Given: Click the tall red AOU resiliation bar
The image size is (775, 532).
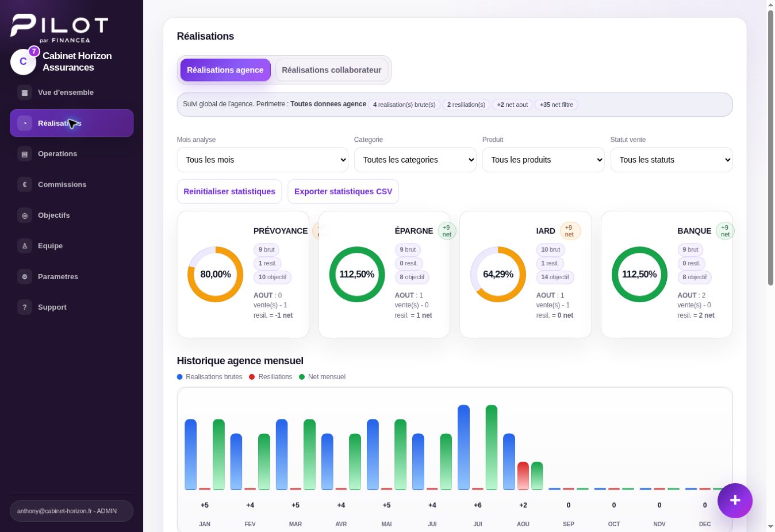Looking at the screenshot, I should pyautogui.click(x=523, y=476).
